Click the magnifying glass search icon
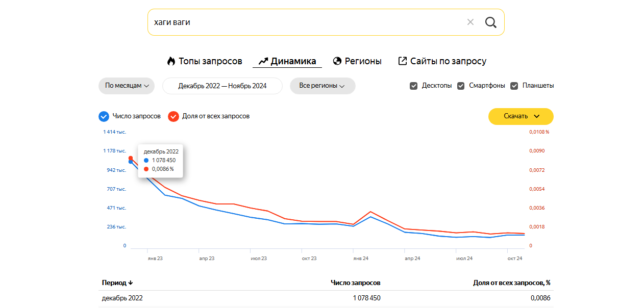644x308 pixels. coord(490,22)
